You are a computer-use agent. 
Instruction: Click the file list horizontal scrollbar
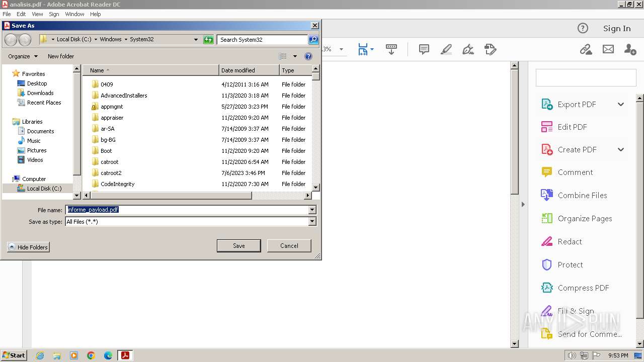171,196
